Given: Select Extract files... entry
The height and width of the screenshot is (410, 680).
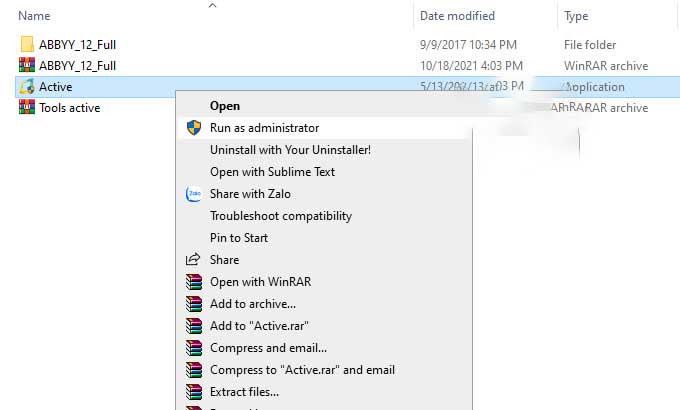Looking at the screenshot, I should pos(244,392).
